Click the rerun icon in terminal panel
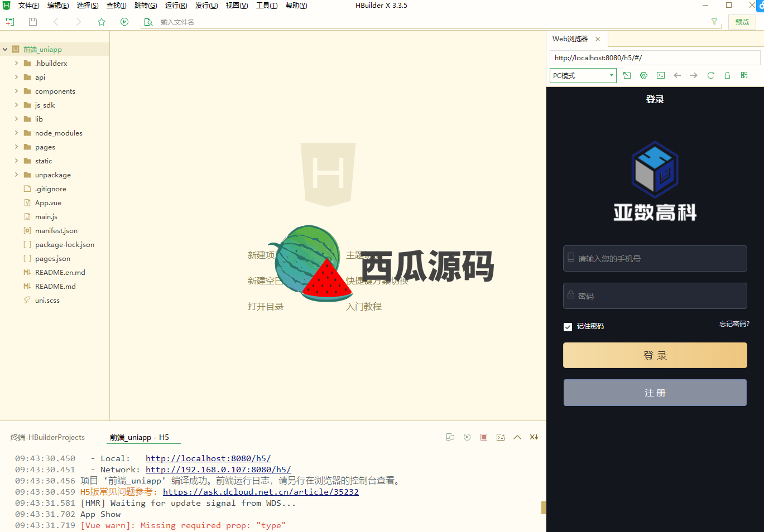Image resolution: width=764 pixels, height=532 pixels. click(x=467, y=437)
